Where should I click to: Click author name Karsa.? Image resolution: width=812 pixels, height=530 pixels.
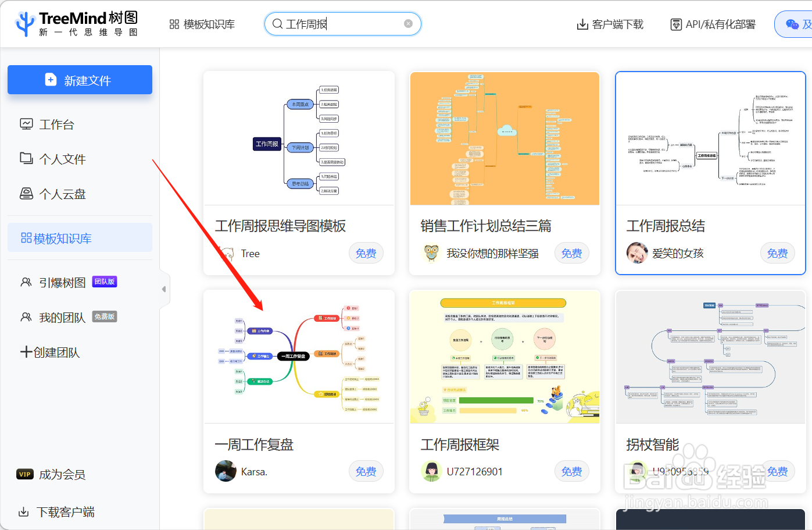click(x=254, y=472)
